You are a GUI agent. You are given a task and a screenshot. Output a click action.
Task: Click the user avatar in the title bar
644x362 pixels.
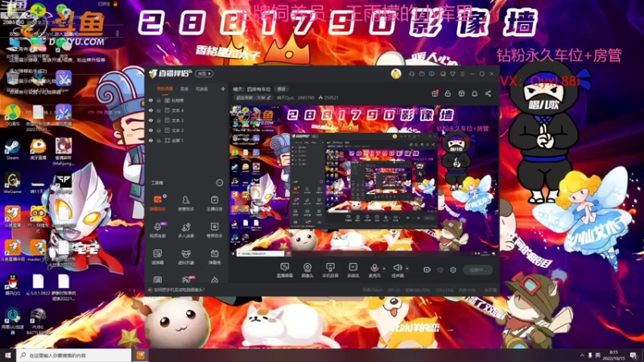click(x=396, y=74)
